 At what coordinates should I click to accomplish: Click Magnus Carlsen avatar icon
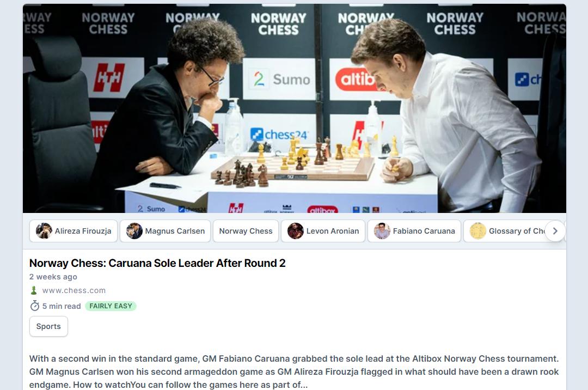[134, 231]
